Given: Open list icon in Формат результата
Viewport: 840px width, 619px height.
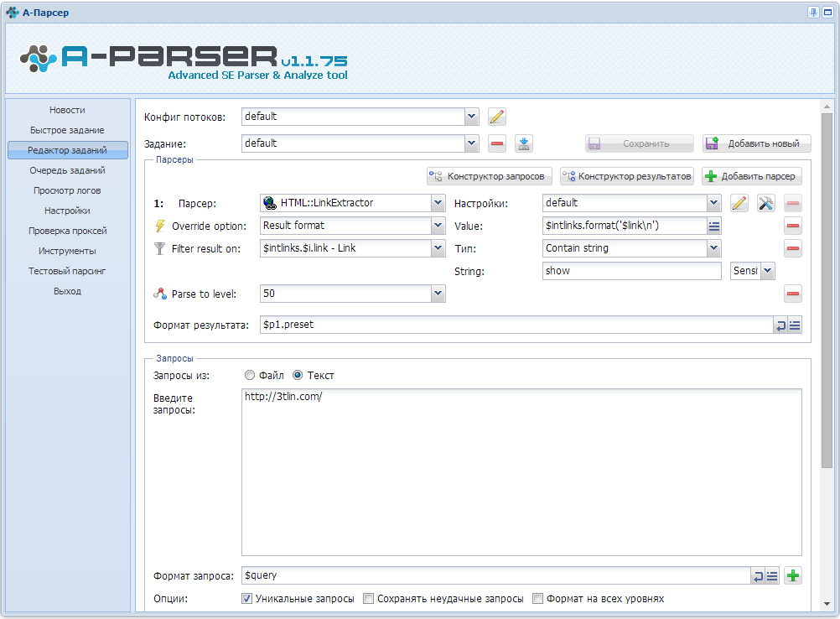Looking at the screenshot, I should pyautogui.click(x=795, y=325).
